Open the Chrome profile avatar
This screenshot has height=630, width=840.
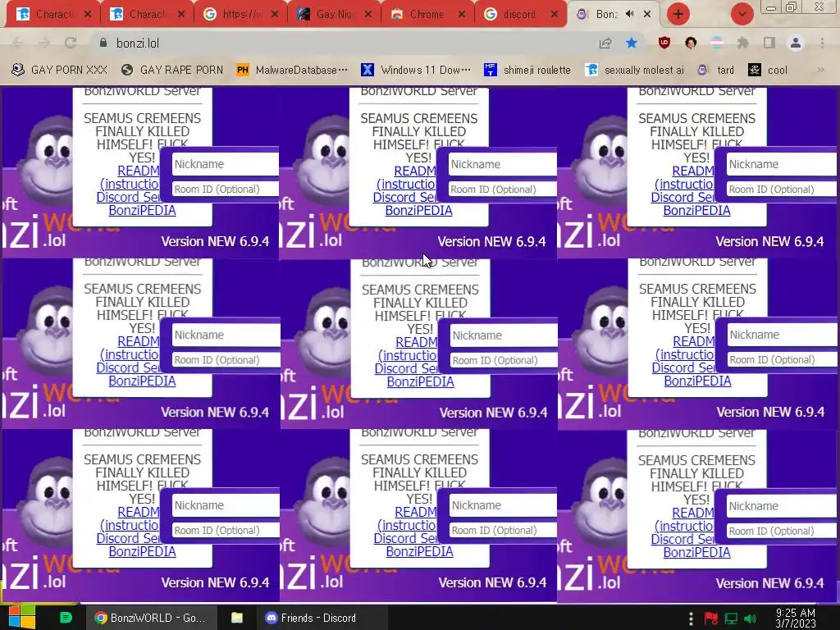tap(796, 43)
